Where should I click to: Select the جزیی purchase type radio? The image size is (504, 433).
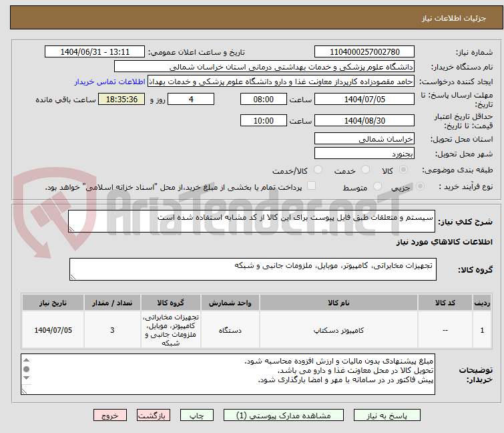coord(420,186)
